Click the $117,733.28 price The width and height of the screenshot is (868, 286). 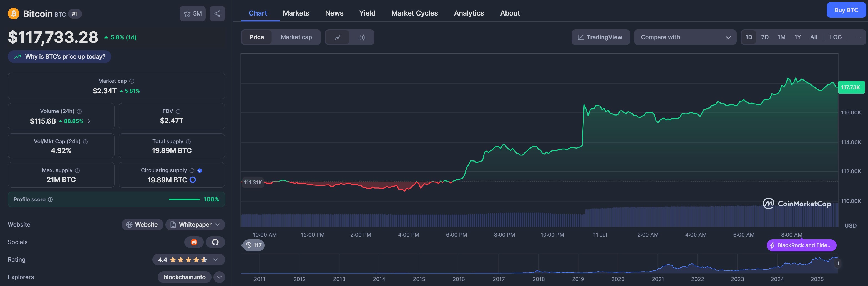(53, 37)
